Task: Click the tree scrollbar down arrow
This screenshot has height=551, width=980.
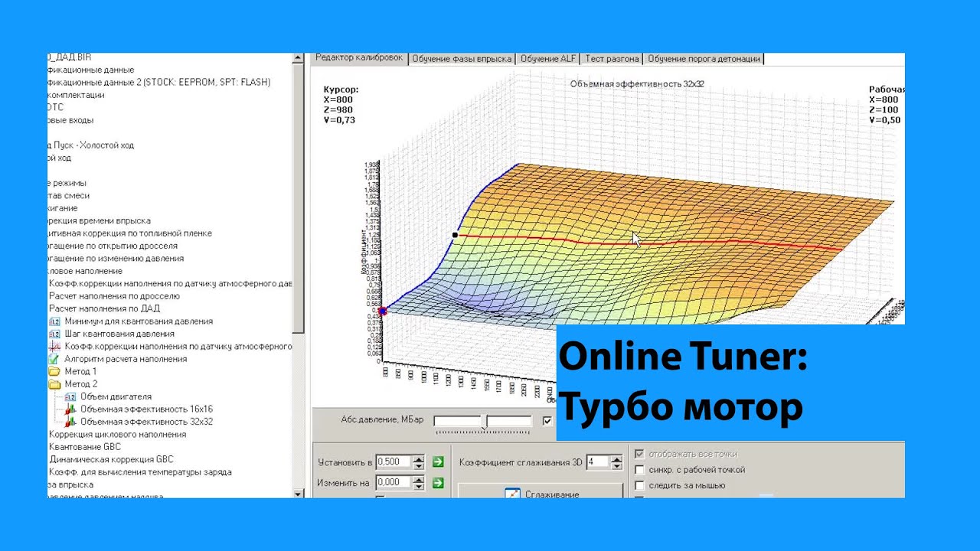Action: point(298,494)
